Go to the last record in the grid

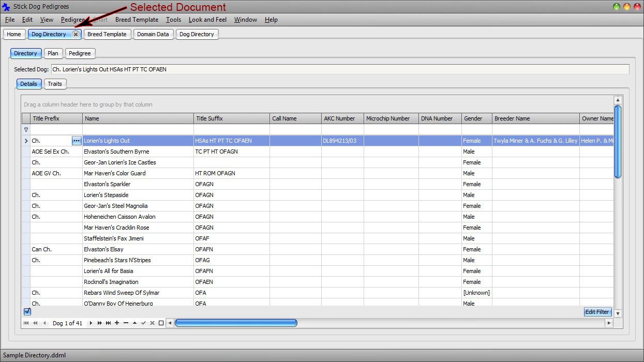pos(107,323)
